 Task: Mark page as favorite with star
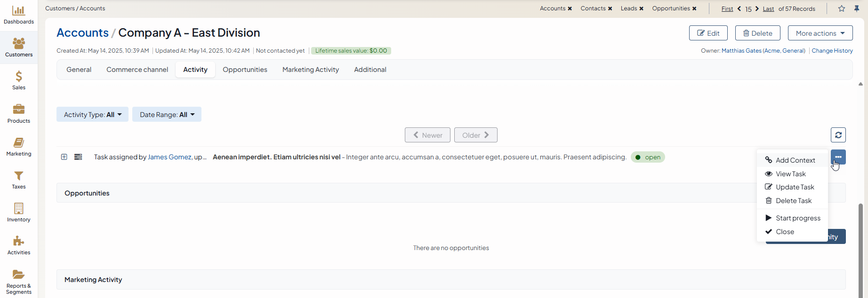pos(842,8)
